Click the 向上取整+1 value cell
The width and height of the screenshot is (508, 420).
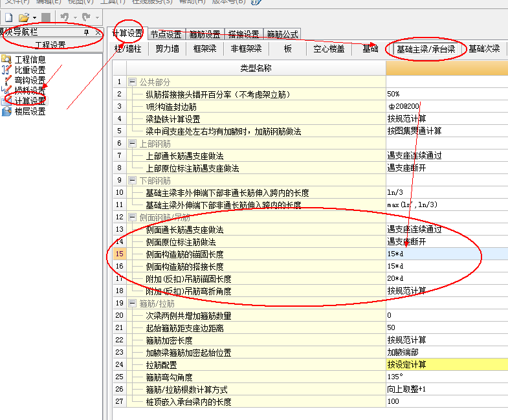pos(447,389)
